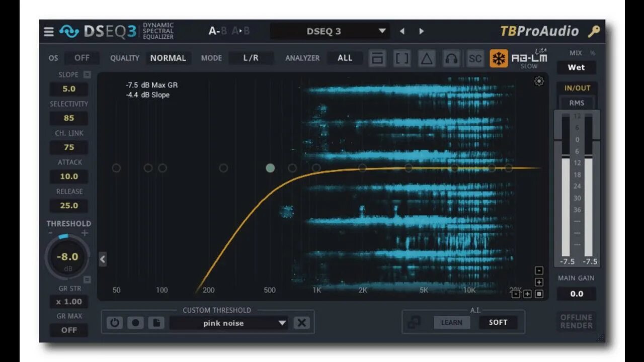Copy A to B state
Viewport: 644px width, 362px height.
pyautogui.click(x=241, y=31)
